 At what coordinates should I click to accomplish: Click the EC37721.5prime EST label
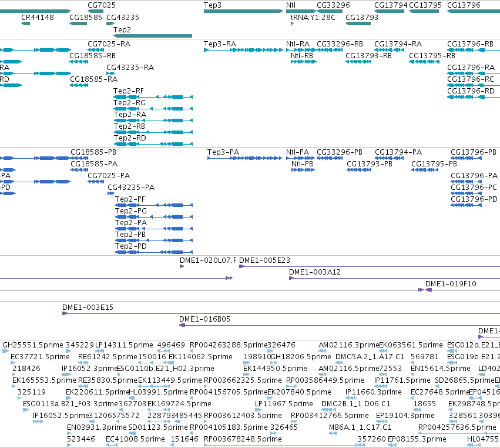(x=40, y=357)
